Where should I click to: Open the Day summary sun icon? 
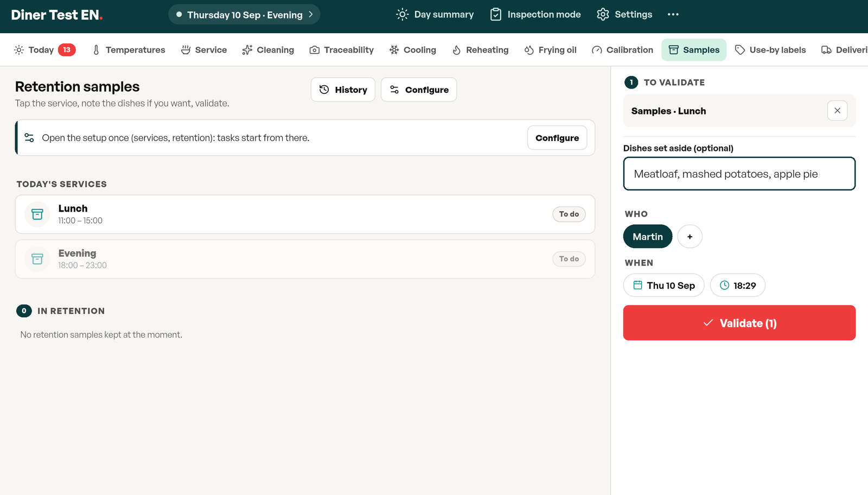pyautogui.click(x=402, y=15)
